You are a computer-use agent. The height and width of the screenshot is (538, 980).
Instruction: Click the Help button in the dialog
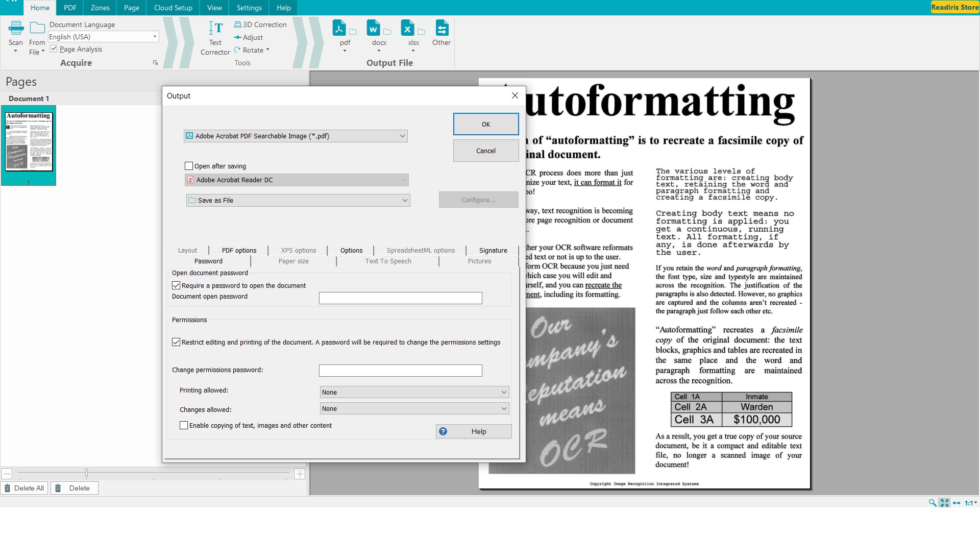(473, 431)
